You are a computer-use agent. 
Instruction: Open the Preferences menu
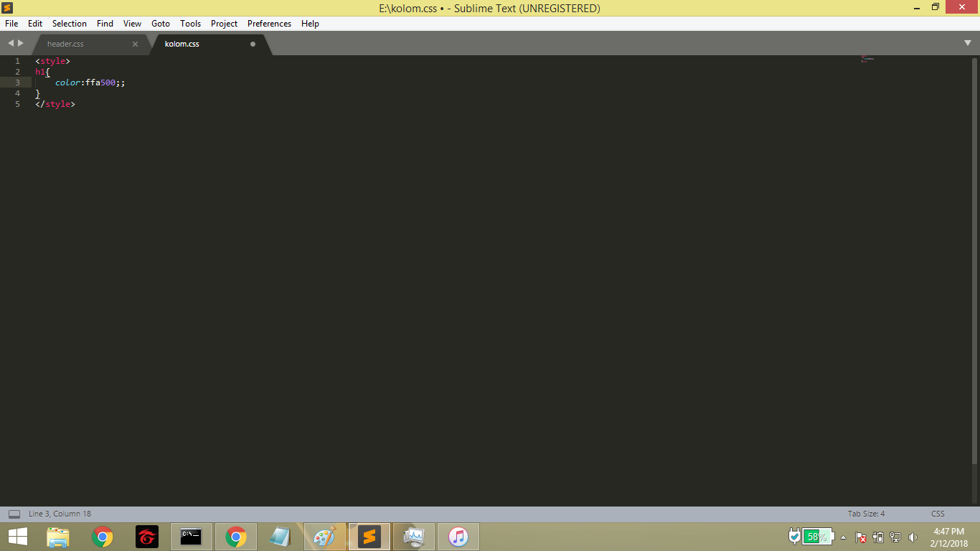pos(268,23)
